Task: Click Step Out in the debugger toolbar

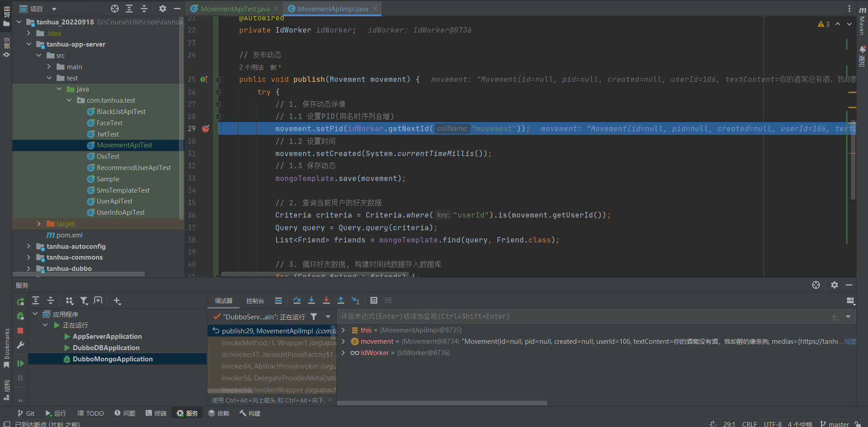Action: pyautogui.click(x=341, y=300)
